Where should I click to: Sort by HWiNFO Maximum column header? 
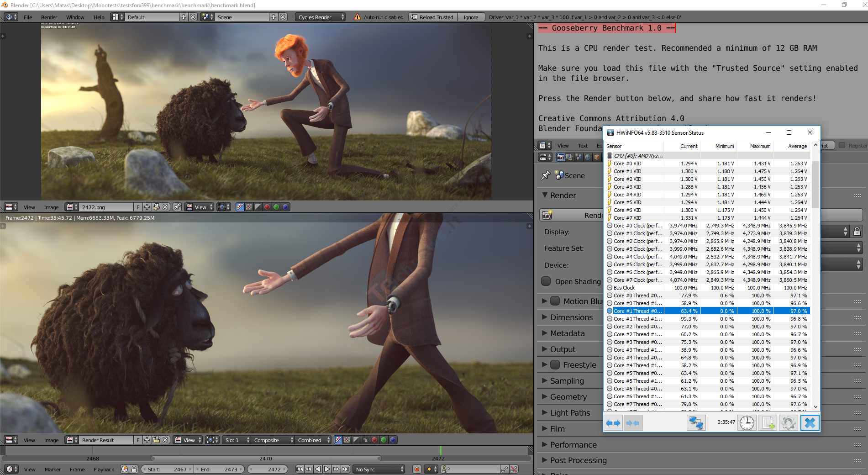[755, 146]
